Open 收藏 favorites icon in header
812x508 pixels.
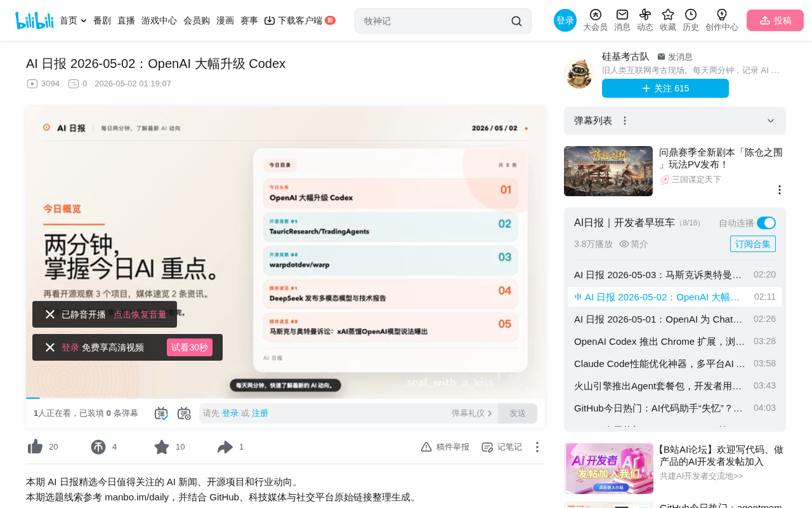click(668, 15)
